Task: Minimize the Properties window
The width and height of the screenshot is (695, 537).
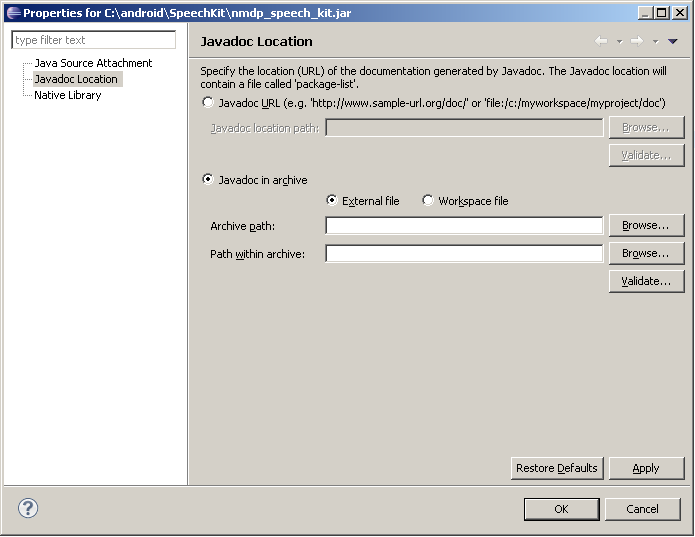Action: pos(645,13)
